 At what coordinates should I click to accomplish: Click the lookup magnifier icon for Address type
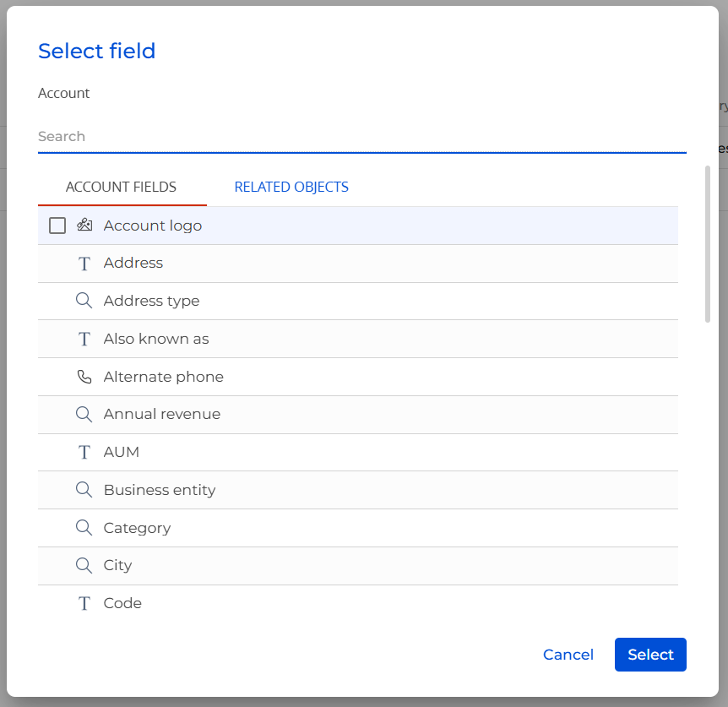click(x=84, y=301)
